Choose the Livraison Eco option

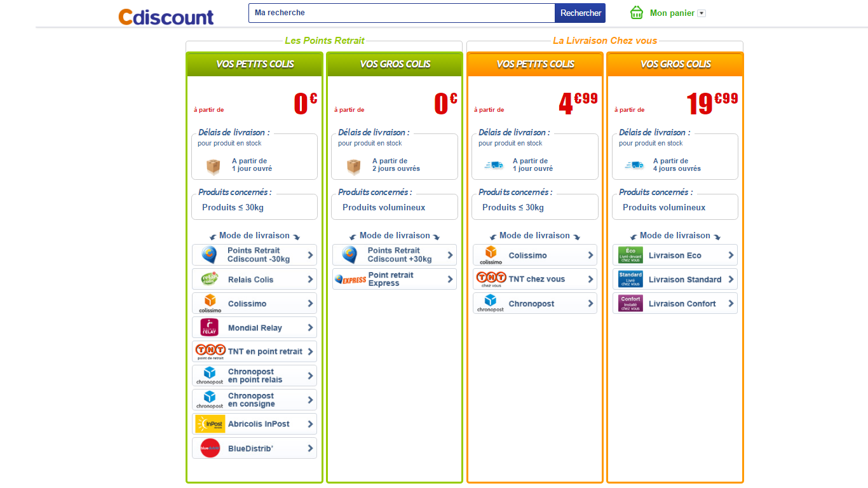point(675,255)
